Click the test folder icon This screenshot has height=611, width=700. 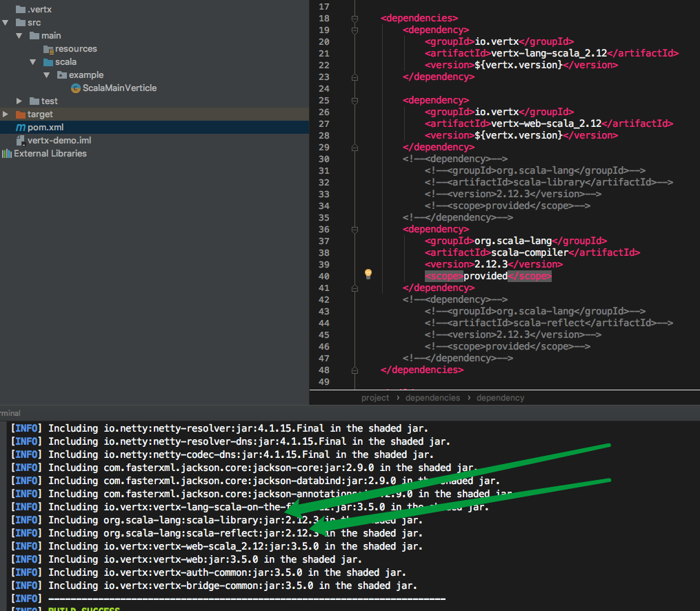pos(34,101)
